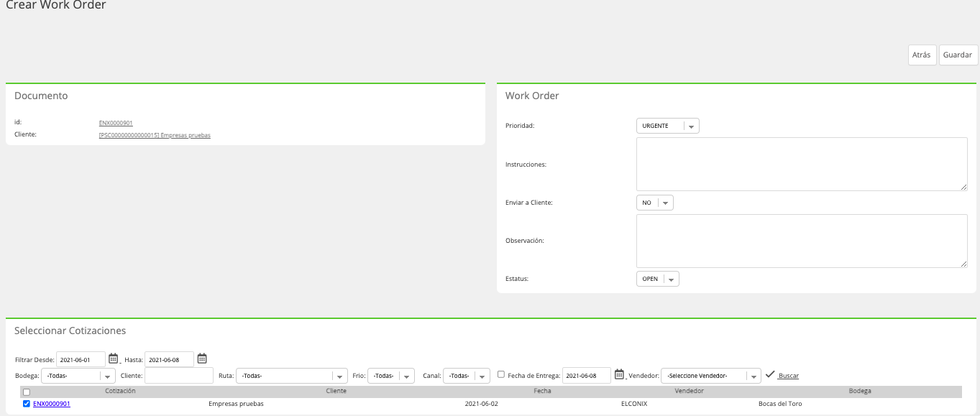This screenshot has height=416, width=980.
Task: Select a vendor from the Vendedor dropdown
Action: (711, 376)
